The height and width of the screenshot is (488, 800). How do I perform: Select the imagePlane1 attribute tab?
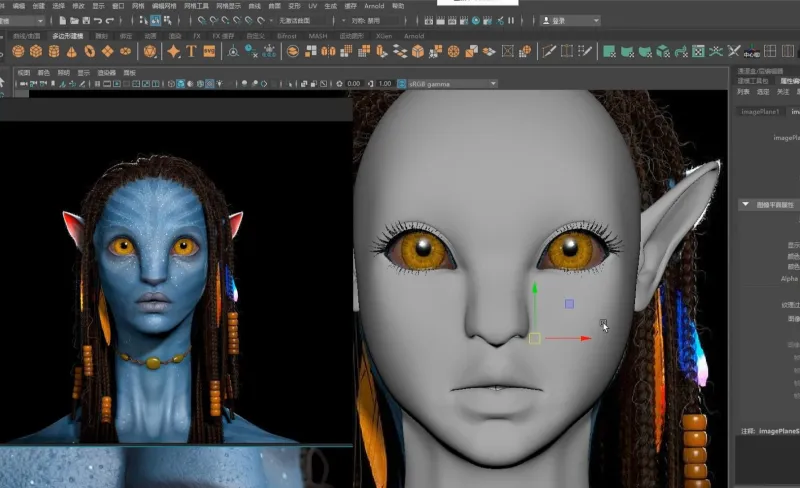coord(760,111)
